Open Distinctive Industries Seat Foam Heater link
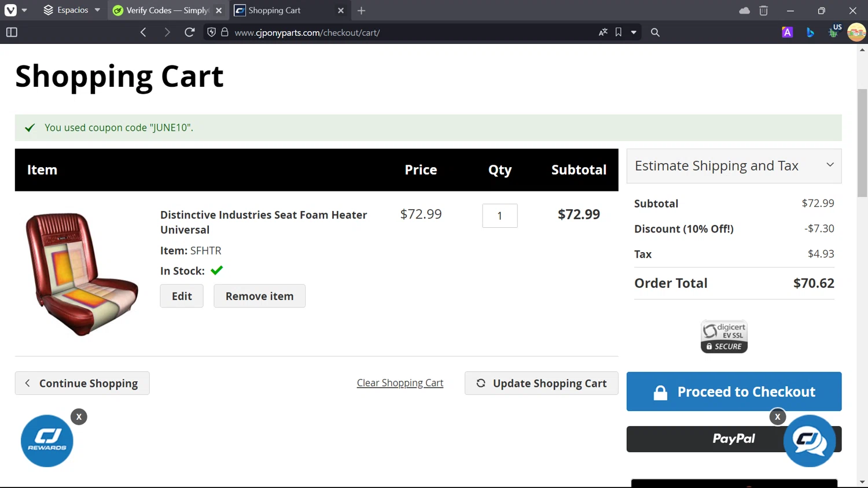The width and height of the screenshot is (868, 488). [x=263, y=222]
